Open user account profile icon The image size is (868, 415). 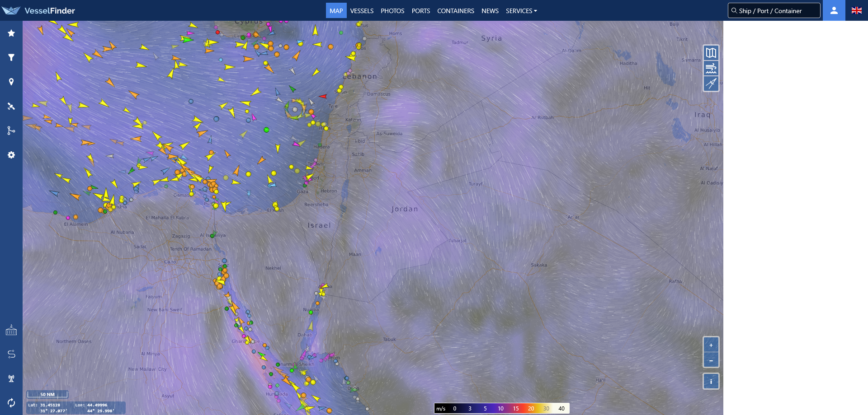click(x=834, y=10)
